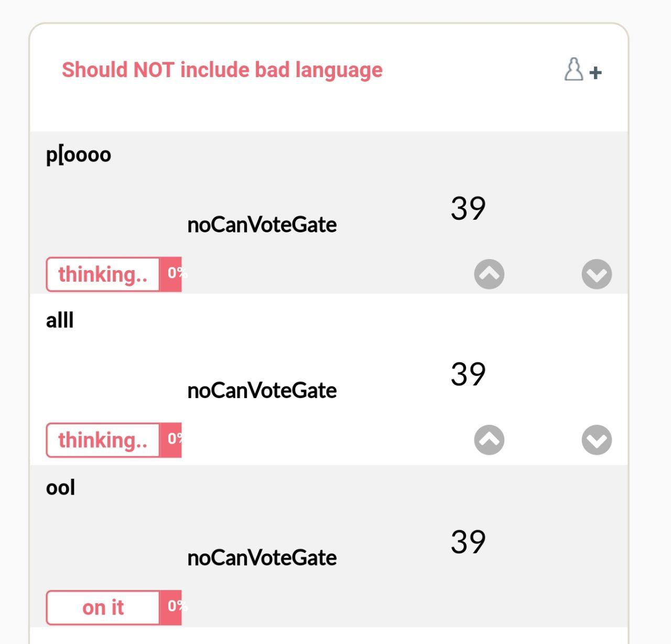Click 0% progress on alll

tap(171, 440)
